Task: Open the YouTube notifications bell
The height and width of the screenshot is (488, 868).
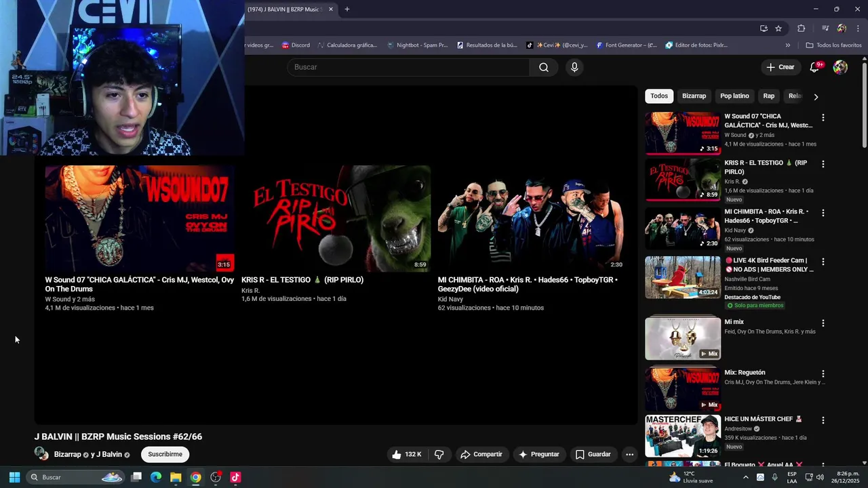Action: pos(815,67)
